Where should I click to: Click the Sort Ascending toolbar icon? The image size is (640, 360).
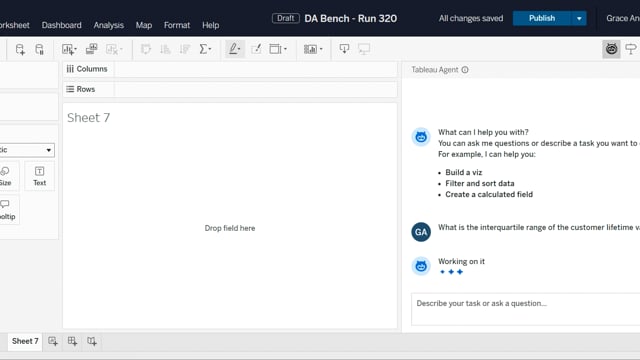tap(165, 49)
